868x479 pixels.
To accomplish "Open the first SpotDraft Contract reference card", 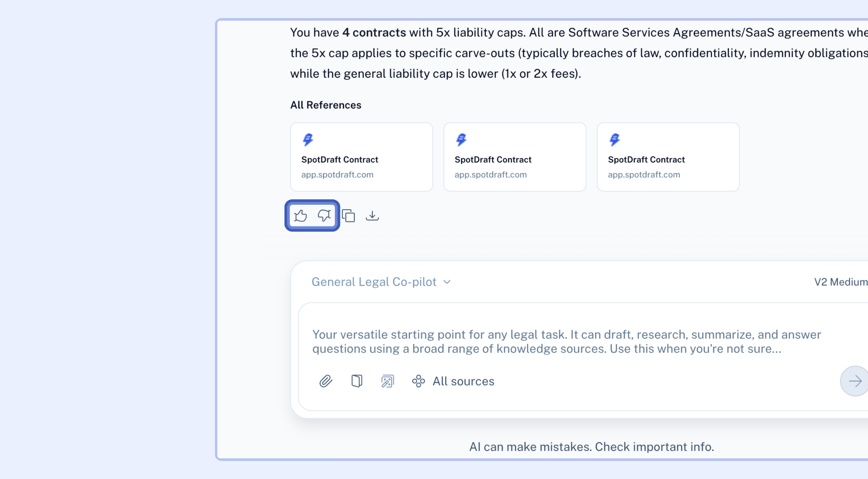I will click(361, 157).
